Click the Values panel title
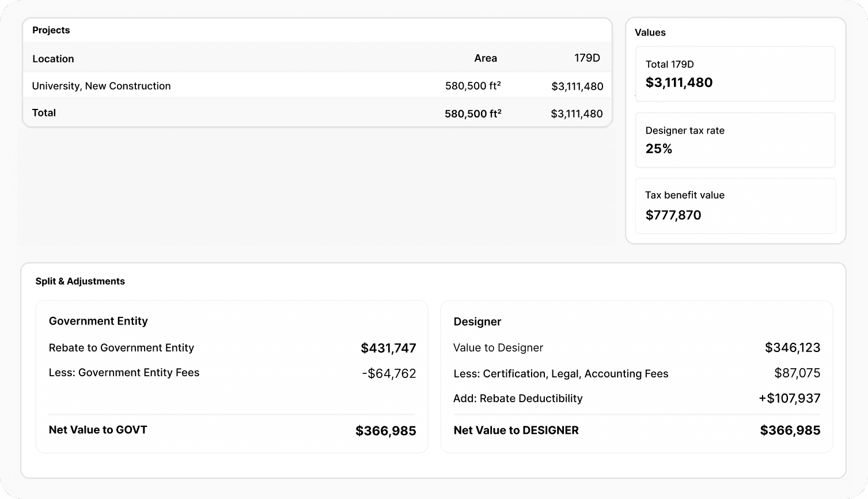This screenshot has height=499, width=868. coord(650,32)
